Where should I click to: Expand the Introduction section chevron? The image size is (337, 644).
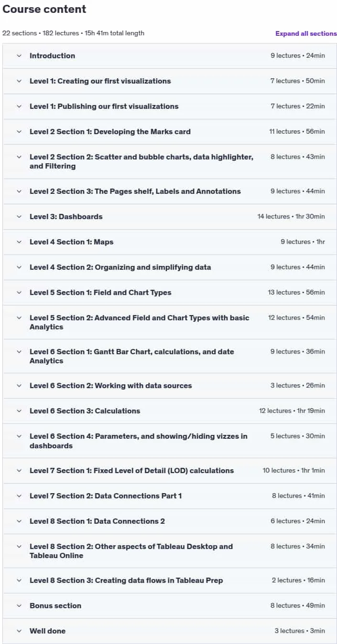pos(19,56)
